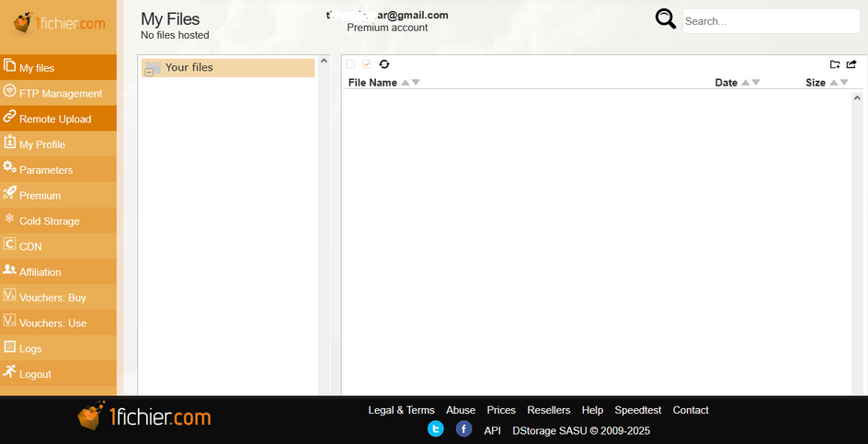The image size is (868, 444).
Task: Sort Size column ascending
Action: point(834,83)
